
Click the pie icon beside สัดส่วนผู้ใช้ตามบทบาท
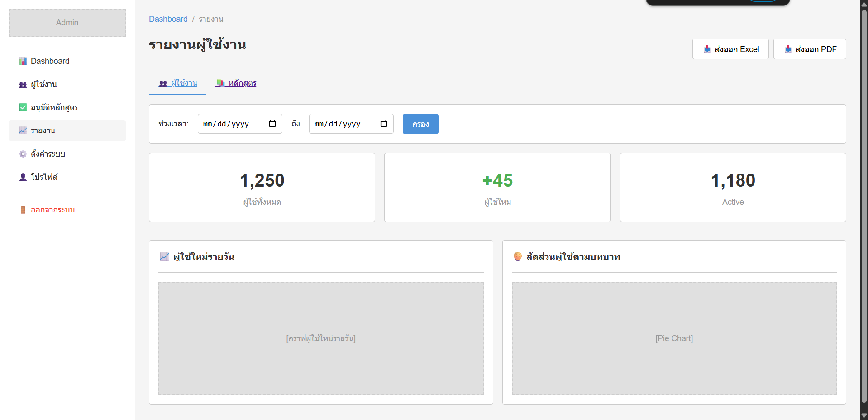point(518,256)
